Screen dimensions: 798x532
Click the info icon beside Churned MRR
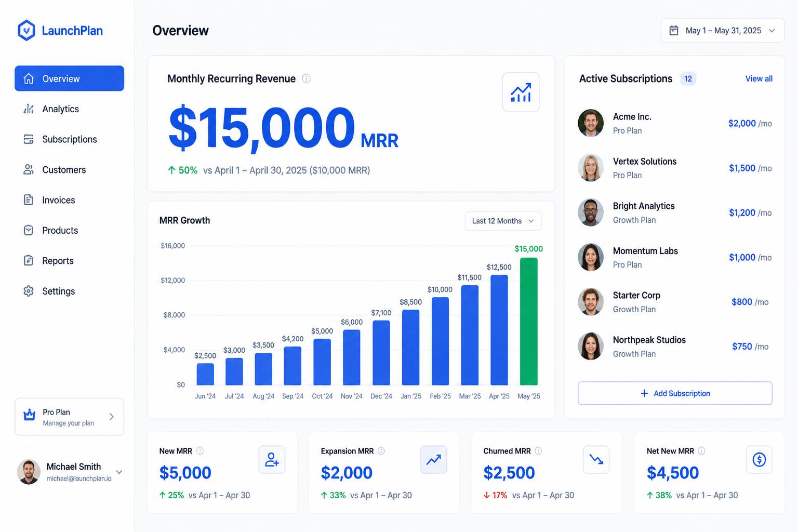click(x=538, y=451)
